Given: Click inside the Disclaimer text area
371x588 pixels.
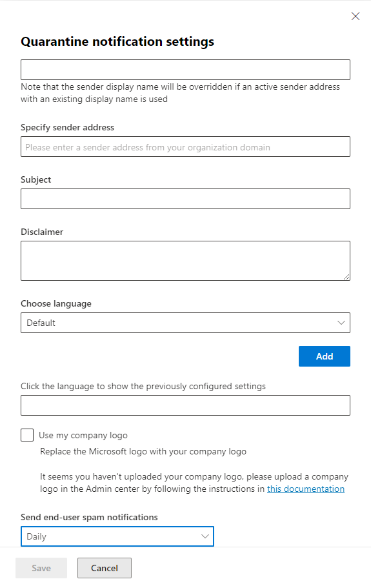Looking at the screenshot, I should (186, 261).
